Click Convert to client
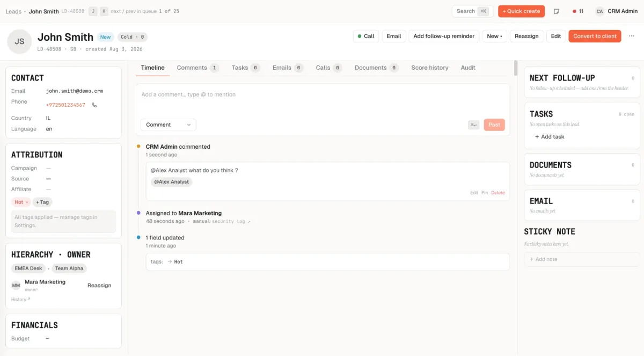Image resolution: width=644 pixels, height=356 pixels. click(595, 36)
